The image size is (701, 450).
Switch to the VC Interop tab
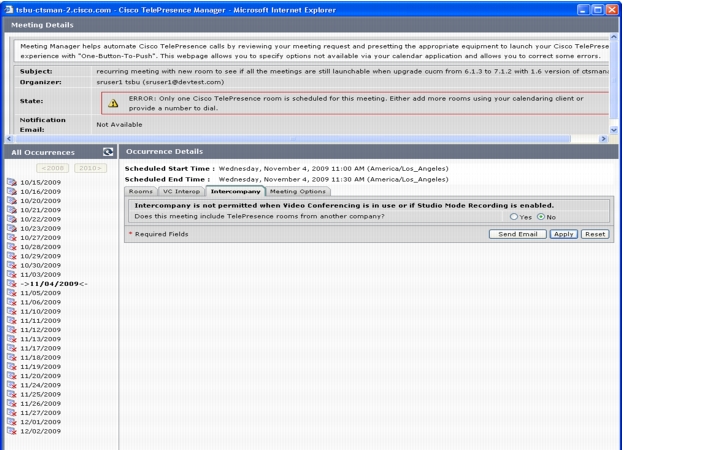coord(181,191)
